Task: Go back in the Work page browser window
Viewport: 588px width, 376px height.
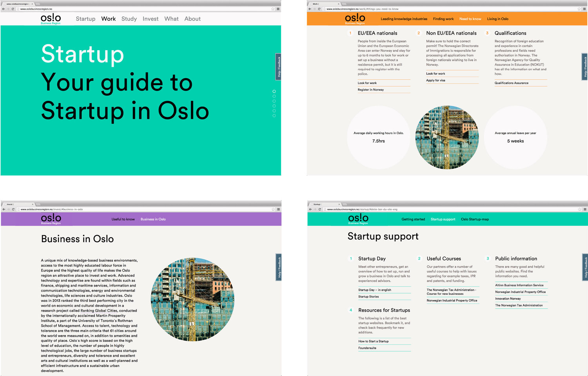Action: pos(310,9)
